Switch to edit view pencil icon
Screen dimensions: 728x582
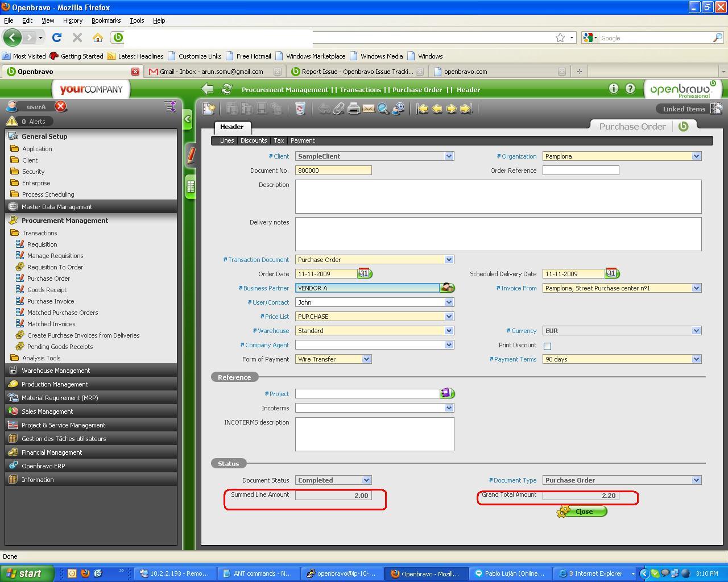point(191,155)
